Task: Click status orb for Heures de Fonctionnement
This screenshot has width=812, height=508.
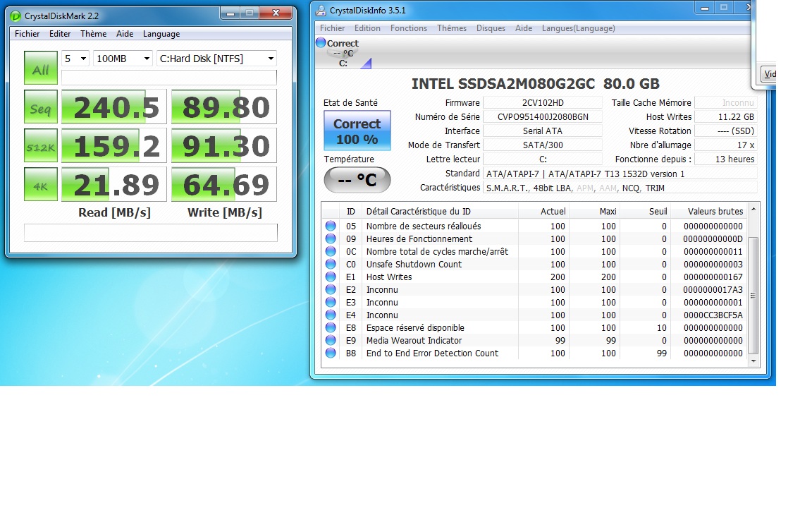Action: pyautogui.click(x=331, y=239)
